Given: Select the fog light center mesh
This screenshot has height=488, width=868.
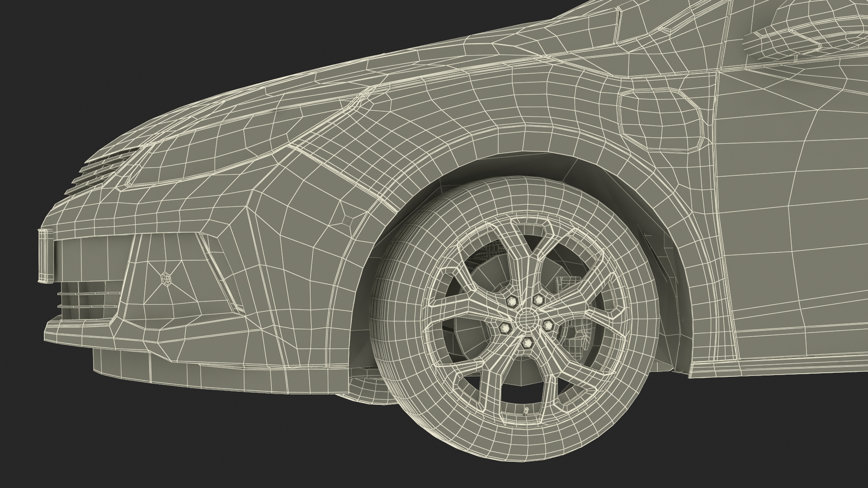Looking at the screenshot, I should click(166, 277).
